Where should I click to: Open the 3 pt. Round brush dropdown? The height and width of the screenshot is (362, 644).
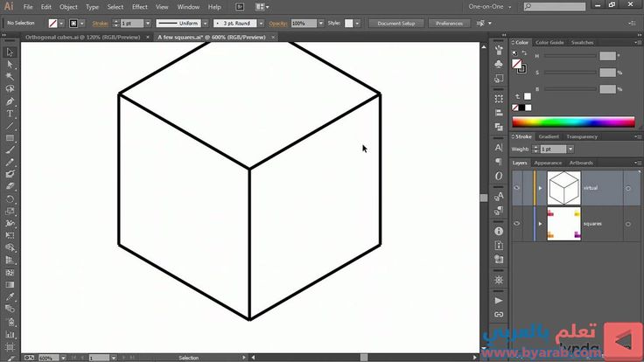[x=262, y=24]
